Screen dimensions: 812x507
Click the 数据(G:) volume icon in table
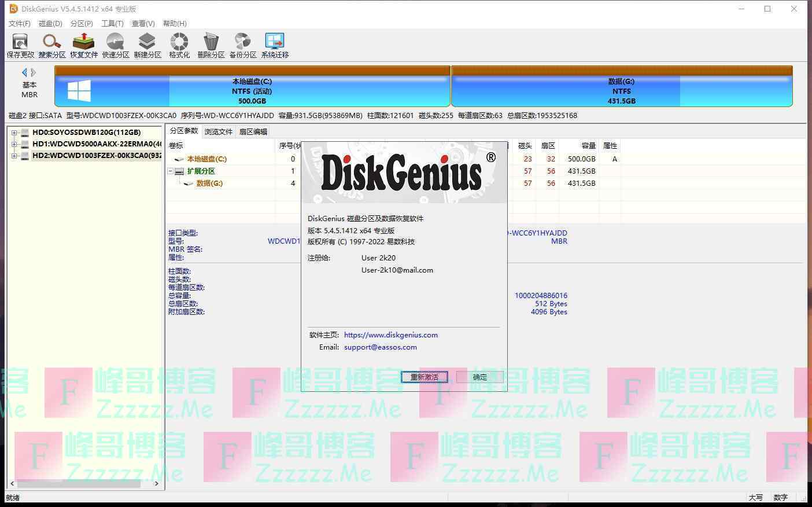(189, 183)
